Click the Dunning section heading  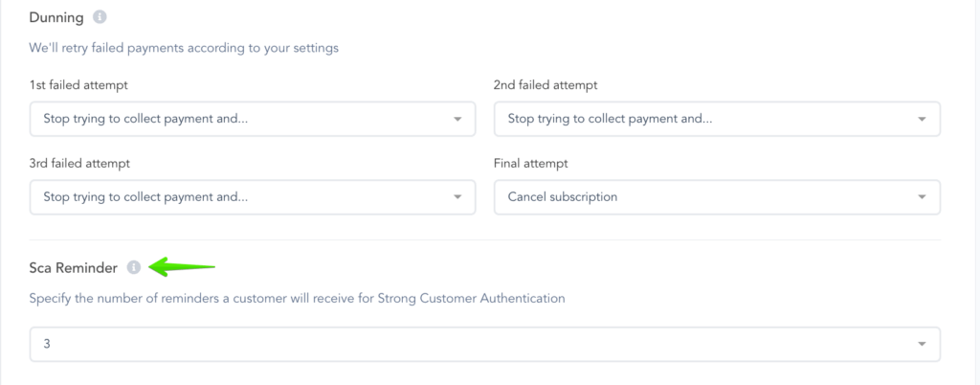point(56,17)
